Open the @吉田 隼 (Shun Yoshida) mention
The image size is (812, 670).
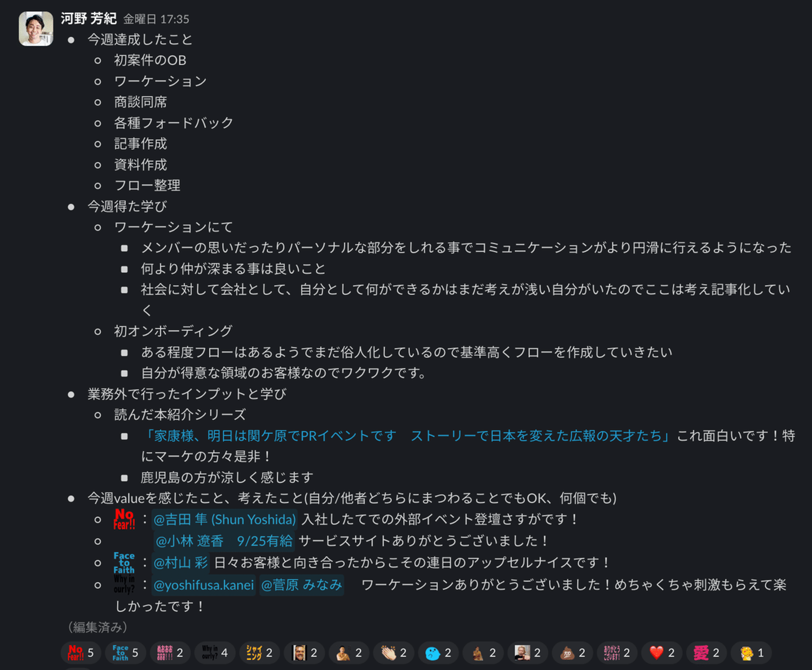(x=224, y=519)
